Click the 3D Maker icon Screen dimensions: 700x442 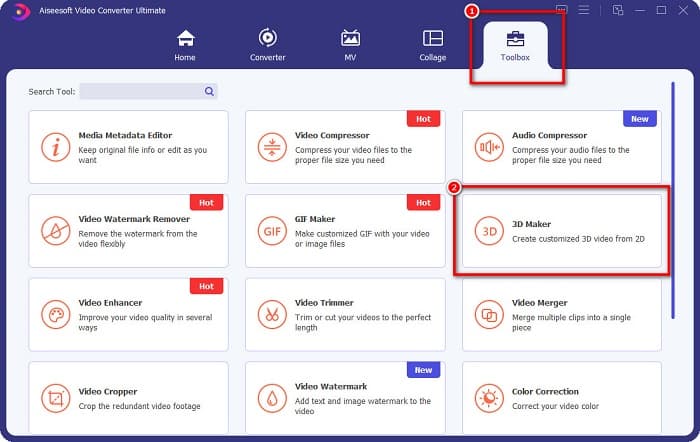tap(489, 231)
